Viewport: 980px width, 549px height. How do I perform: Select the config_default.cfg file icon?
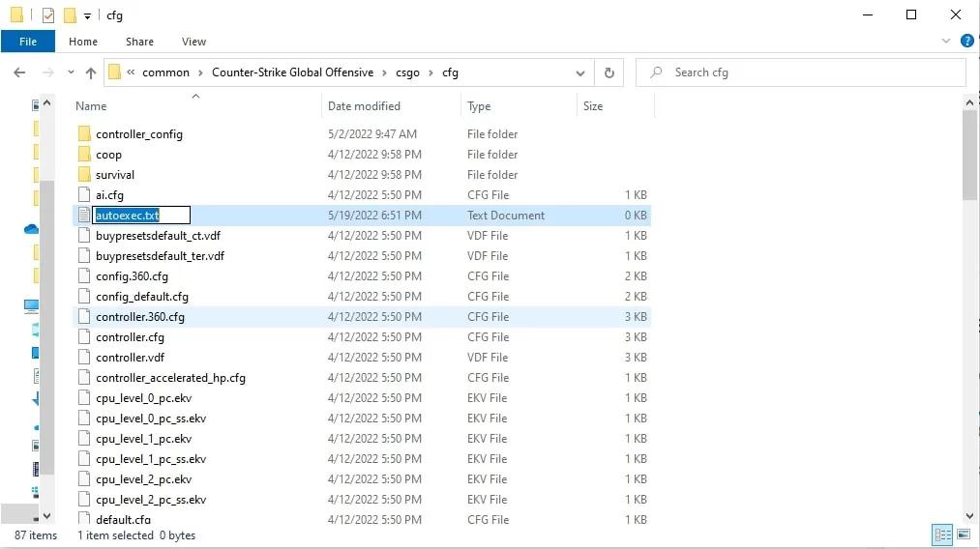point(84,296)
